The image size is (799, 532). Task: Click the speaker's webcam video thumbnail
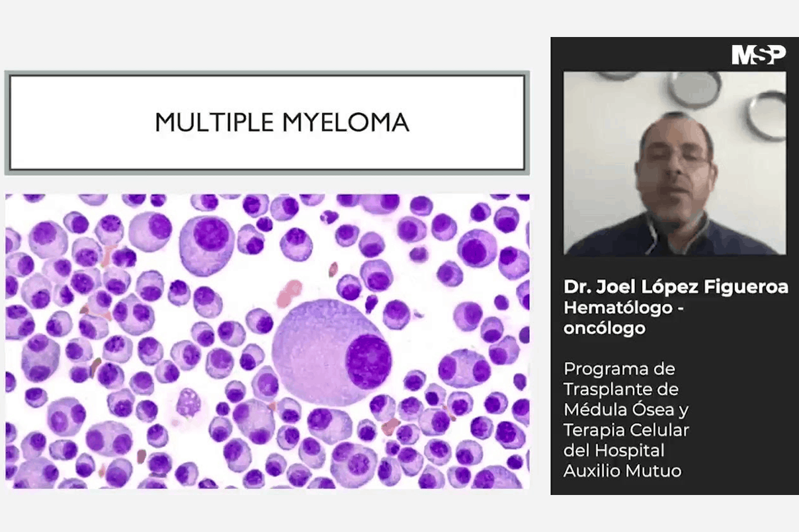point(674,163)
